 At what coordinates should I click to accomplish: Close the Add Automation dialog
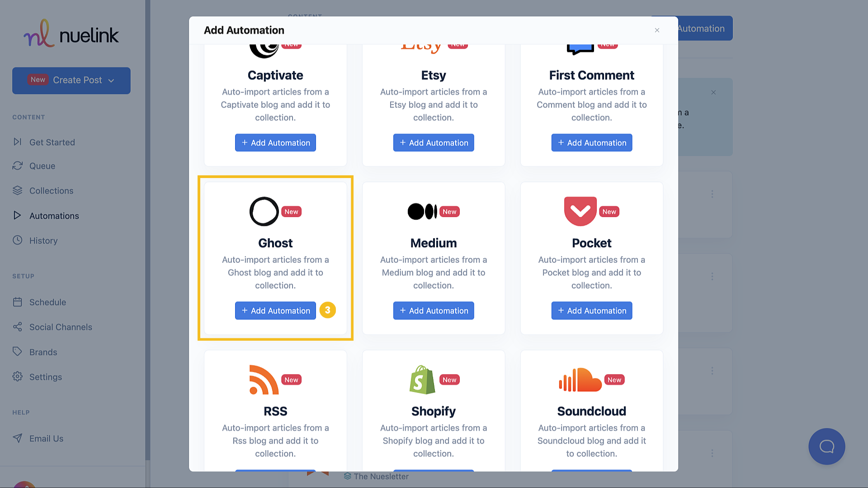click(657, 30)
